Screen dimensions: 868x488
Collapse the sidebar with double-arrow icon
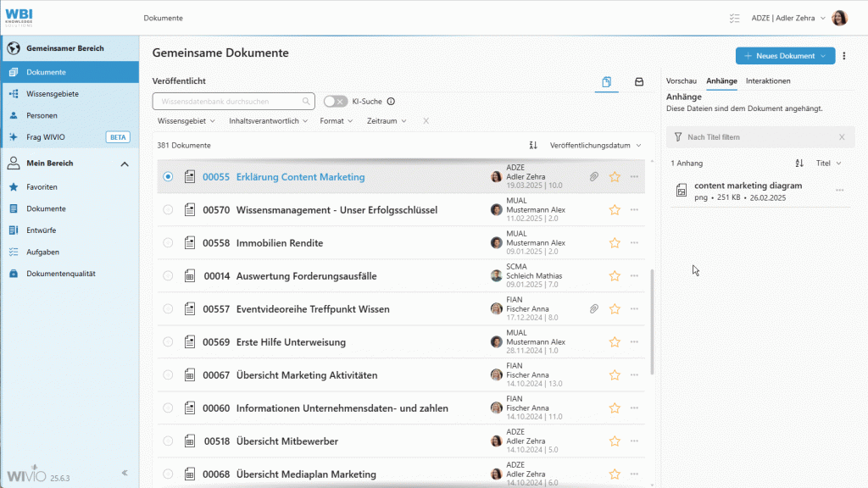125,473
